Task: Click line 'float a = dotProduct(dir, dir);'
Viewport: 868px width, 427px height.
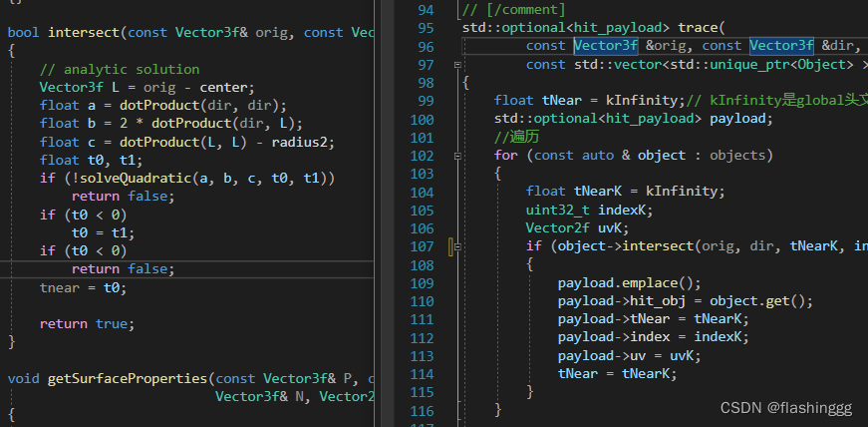Action: 163,106
